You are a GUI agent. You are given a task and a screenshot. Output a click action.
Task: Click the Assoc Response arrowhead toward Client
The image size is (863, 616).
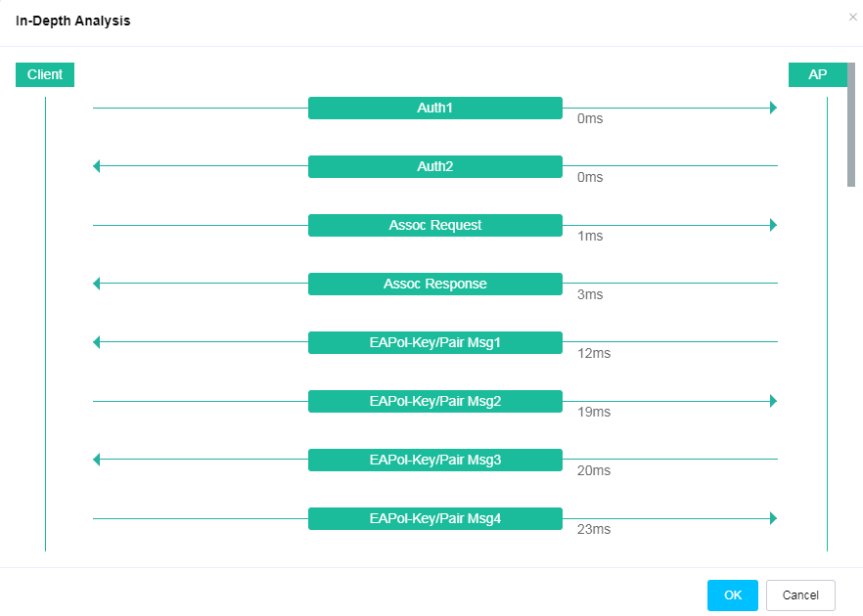pos(97,284)
